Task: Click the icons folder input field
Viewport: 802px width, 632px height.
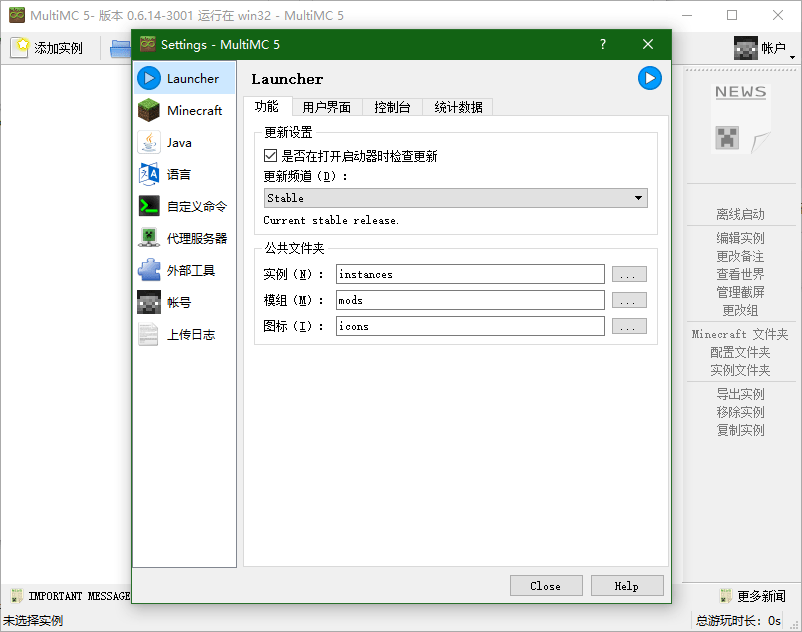Action: 470,326
